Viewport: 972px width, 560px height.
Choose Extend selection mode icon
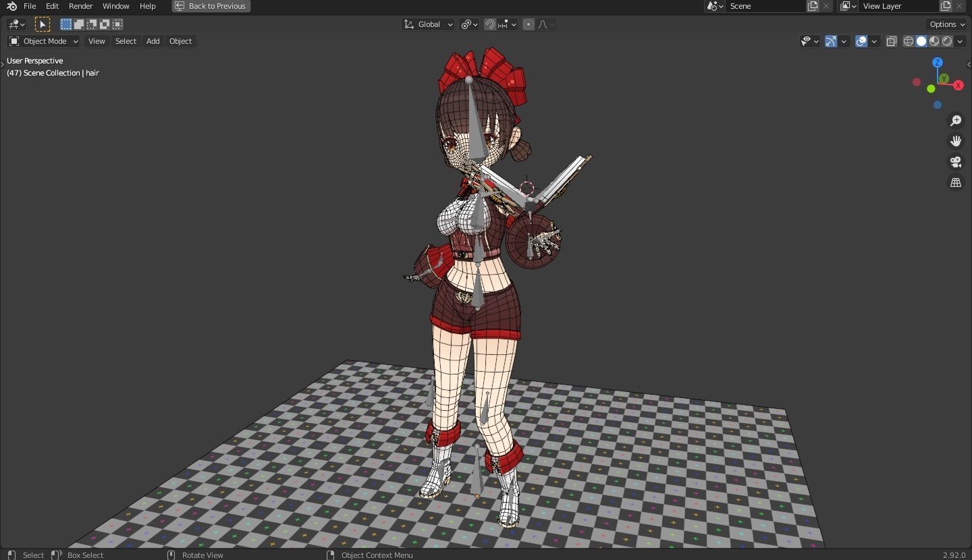79,24
